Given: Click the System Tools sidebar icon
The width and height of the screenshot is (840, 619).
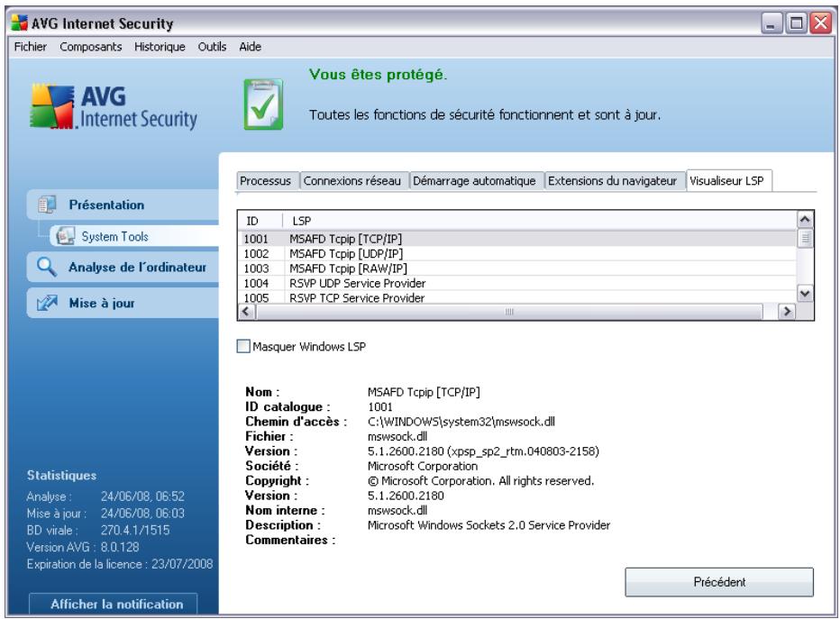Looking at the screenshot, I should click(66, 236).
